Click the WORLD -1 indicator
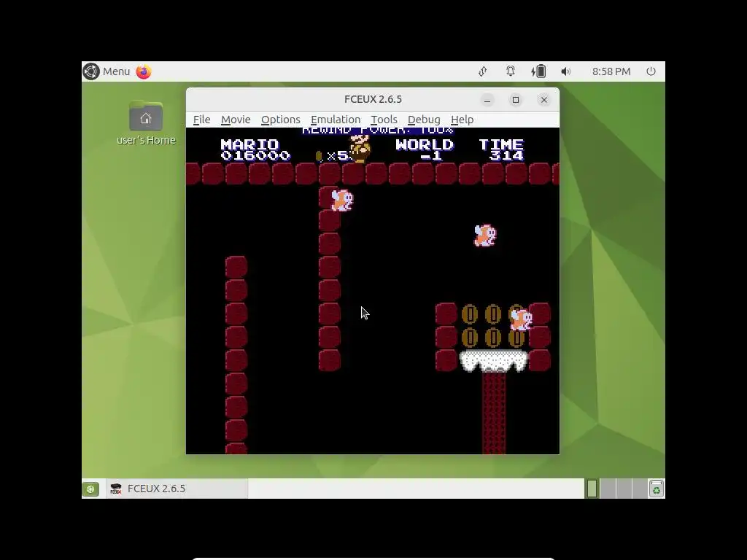This screenshot has width=747, height=560. tap(425, 150)
